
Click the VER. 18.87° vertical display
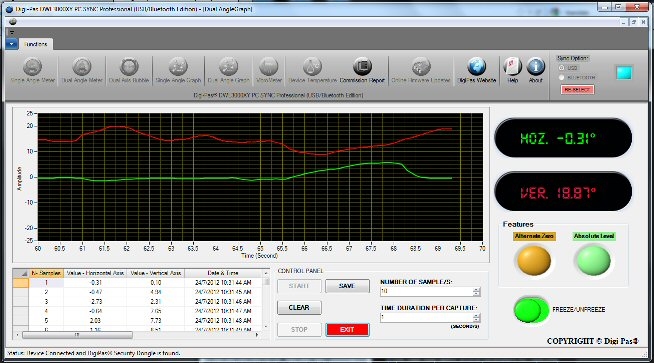point(563,192)
